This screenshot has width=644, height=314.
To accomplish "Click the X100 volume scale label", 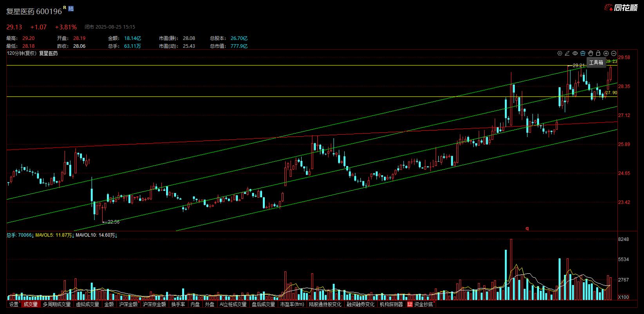I will (623, 298).
